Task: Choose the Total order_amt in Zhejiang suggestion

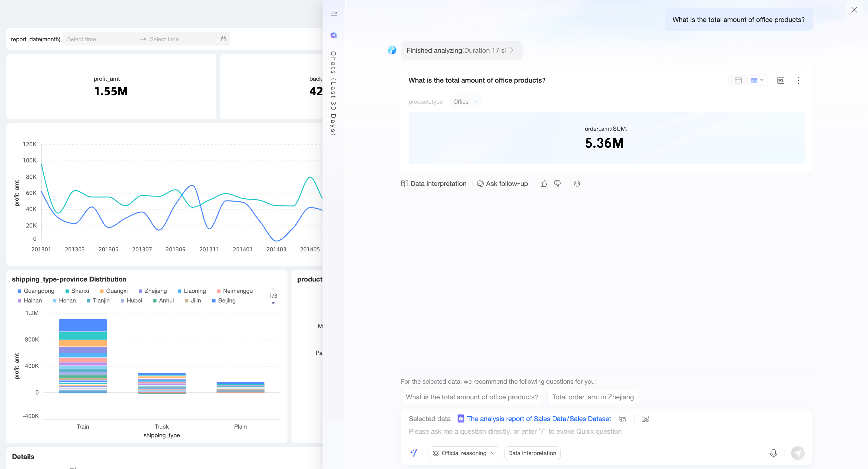Action: tap(593, 397)
